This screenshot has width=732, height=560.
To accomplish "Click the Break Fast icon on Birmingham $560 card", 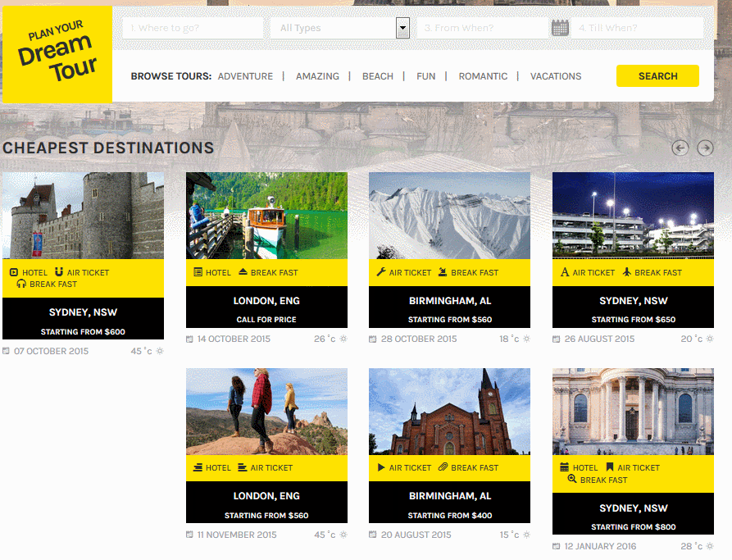I will pyautogui.click(x=443, y=272).
